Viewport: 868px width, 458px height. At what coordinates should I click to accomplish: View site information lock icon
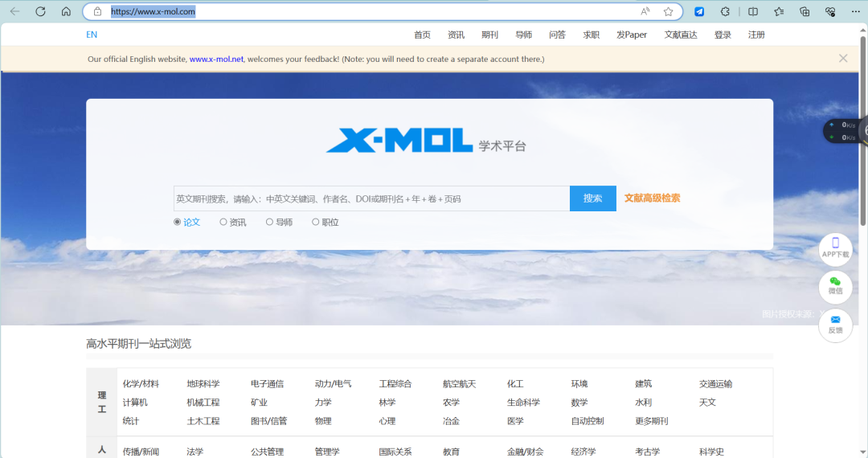coord(97,11)
